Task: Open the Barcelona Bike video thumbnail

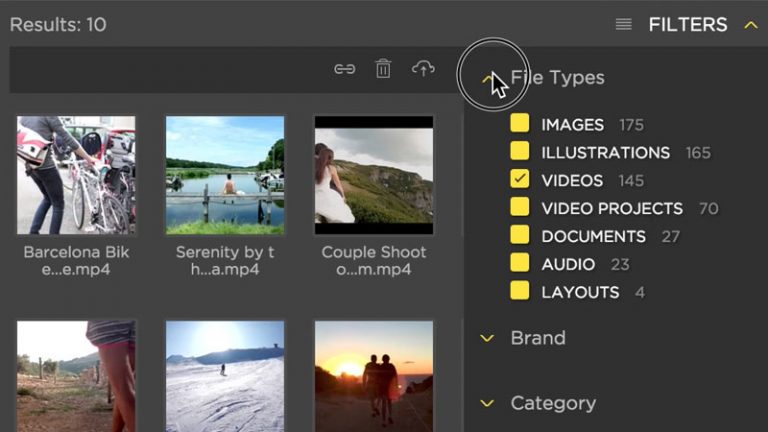Action: tap(76, 175)
